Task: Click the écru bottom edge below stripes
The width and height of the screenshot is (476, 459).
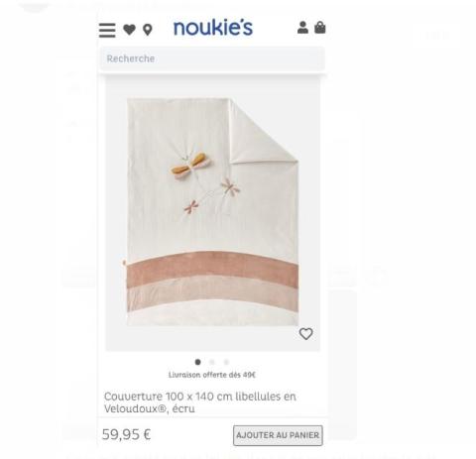Action: [x=212, y=314]
